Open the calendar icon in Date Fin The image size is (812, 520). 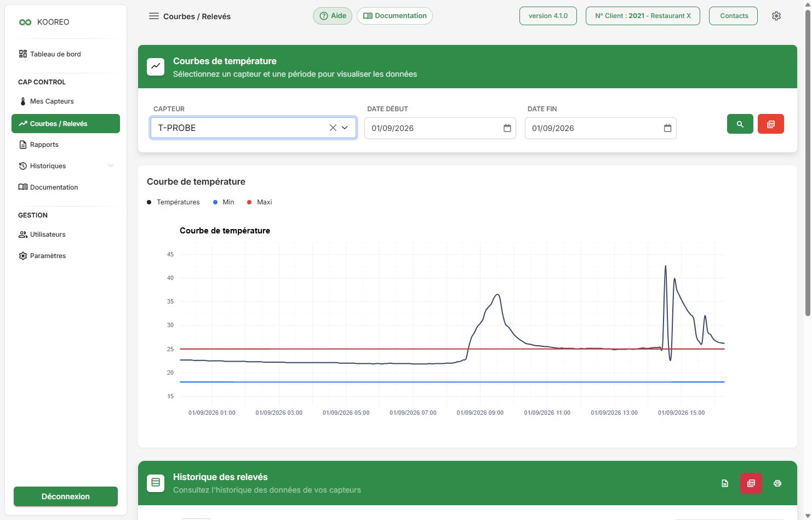click(667, 128)
